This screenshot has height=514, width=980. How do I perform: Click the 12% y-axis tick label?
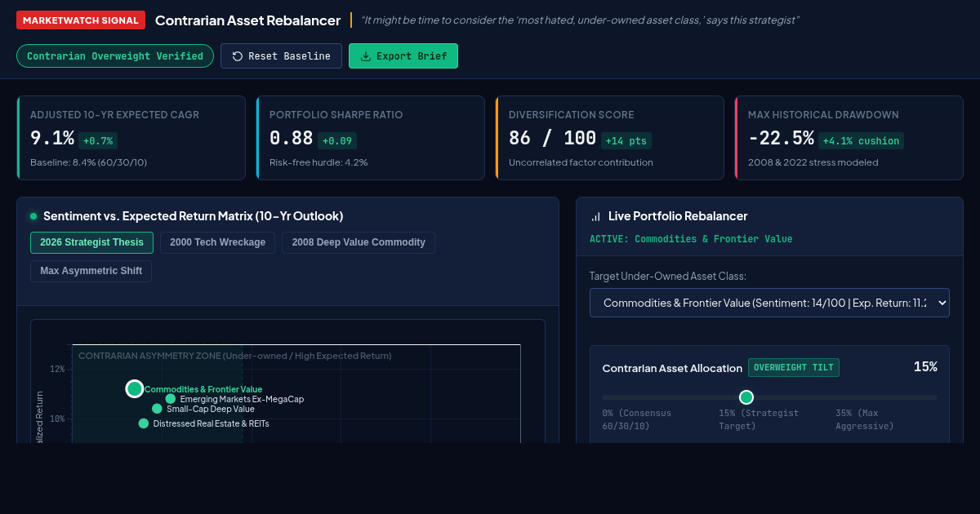[x=56, y=369]
